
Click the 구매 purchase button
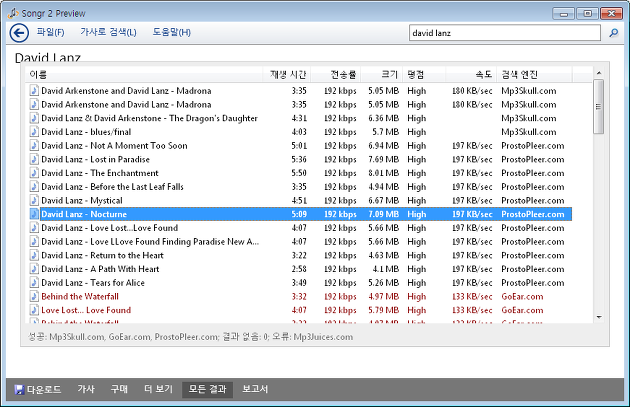pyautogui.click(x=119, y=389)
